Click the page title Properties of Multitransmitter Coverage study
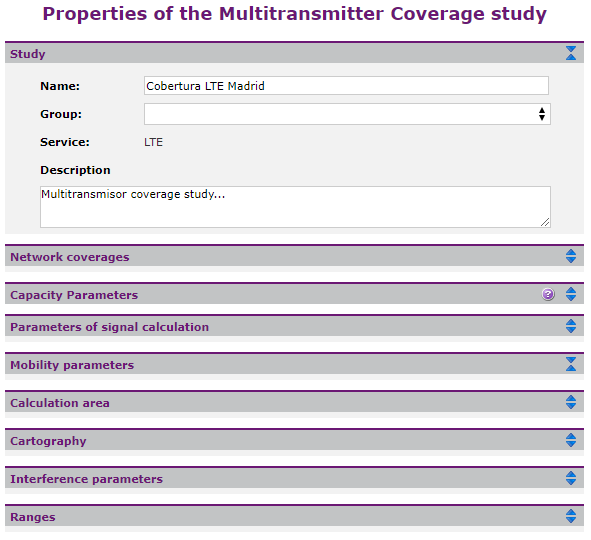 [x=294, y=14]
